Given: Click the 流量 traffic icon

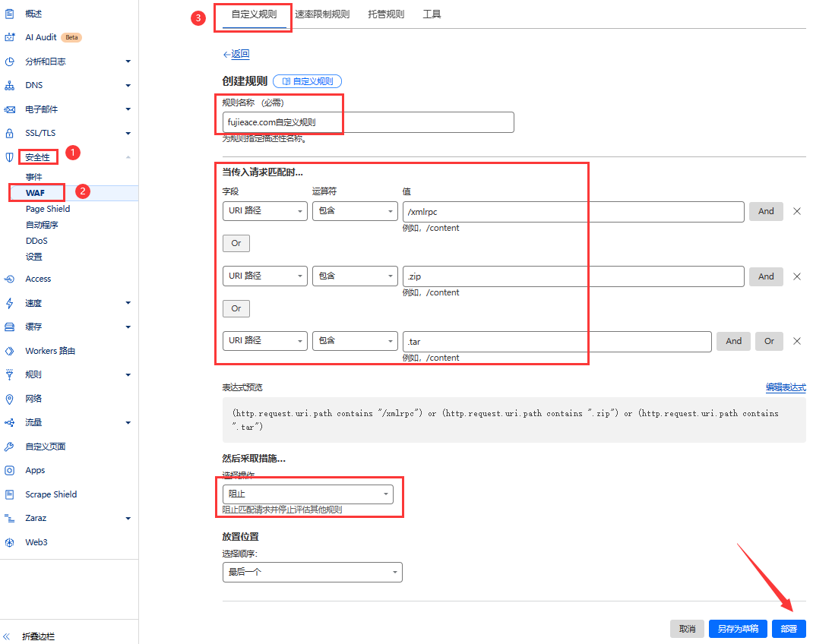Looking at the screenshot, I should pyautogui.click(x=9, y=423).
